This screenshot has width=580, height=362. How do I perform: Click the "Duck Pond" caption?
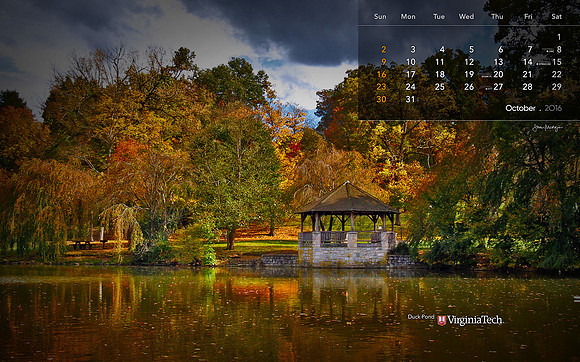(421, 317)
